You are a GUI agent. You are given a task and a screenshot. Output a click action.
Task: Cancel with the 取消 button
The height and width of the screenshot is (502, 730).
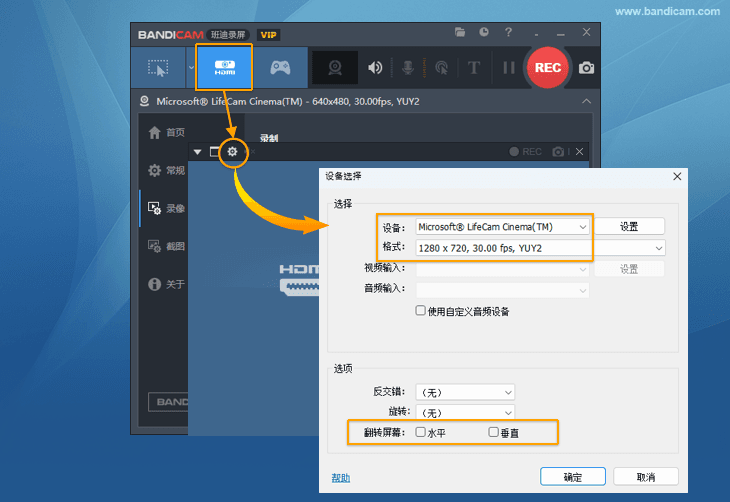tap(646, 477)
